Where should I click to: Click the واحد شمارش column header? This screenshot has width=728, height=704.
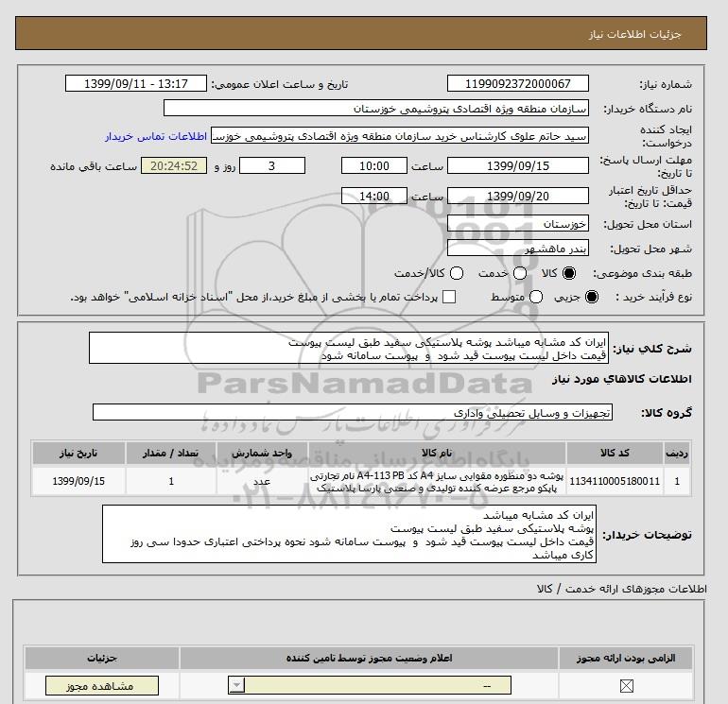[x=261, y=453]
